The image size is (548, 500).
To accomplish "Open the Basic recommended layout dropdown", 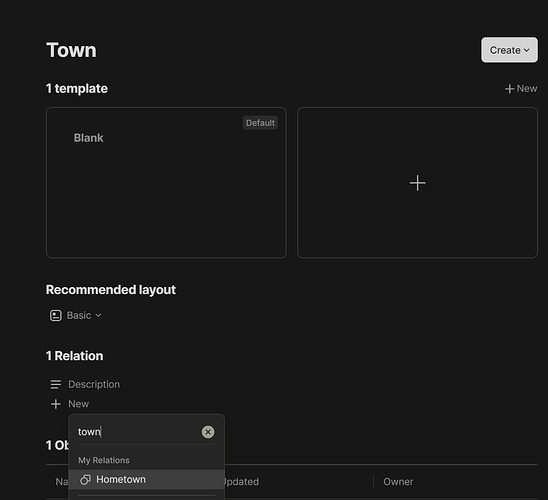I will click(76, 316).
